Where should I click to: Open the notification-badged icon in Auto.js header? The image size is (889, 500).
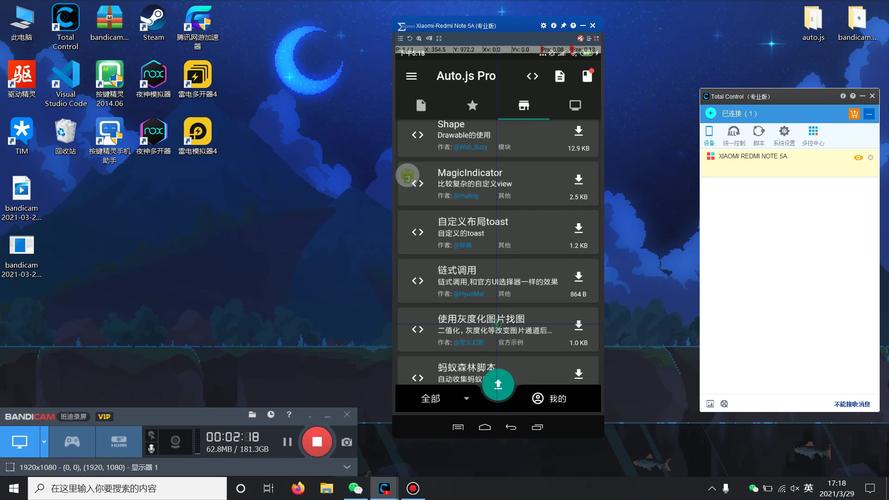click(x=587, y=75)
